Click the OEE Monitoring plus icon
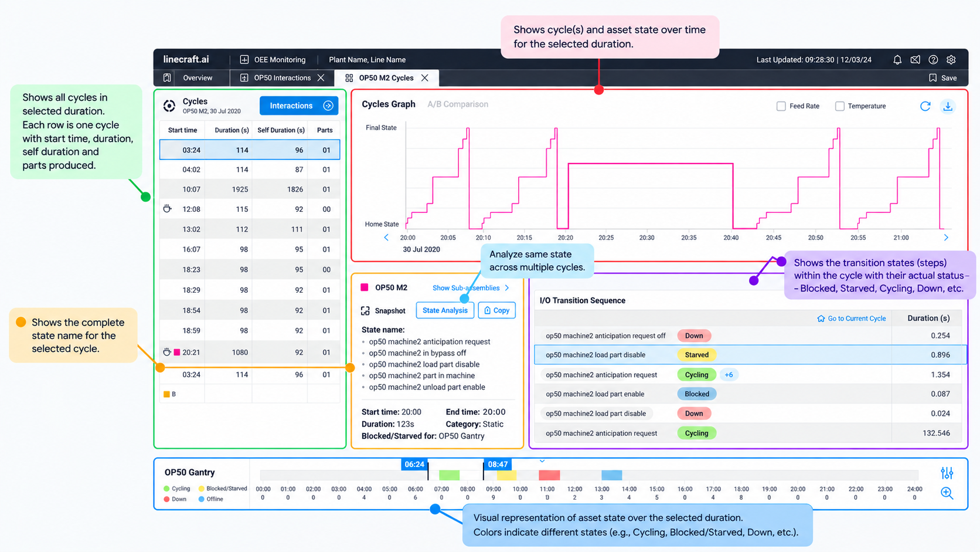980x552 pixels. point(244,60)
